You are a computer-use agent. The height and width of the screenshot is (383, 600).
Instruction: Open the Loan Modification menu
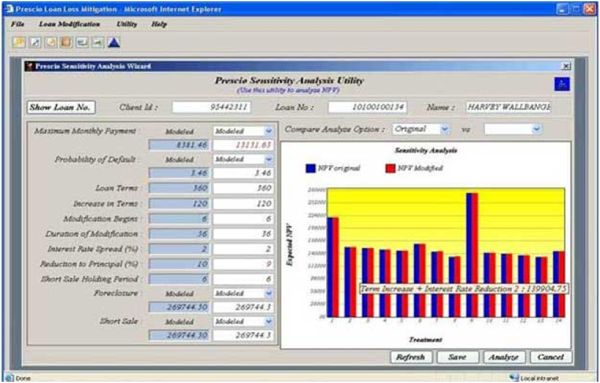pyautogui.click(x=69, y=24)
